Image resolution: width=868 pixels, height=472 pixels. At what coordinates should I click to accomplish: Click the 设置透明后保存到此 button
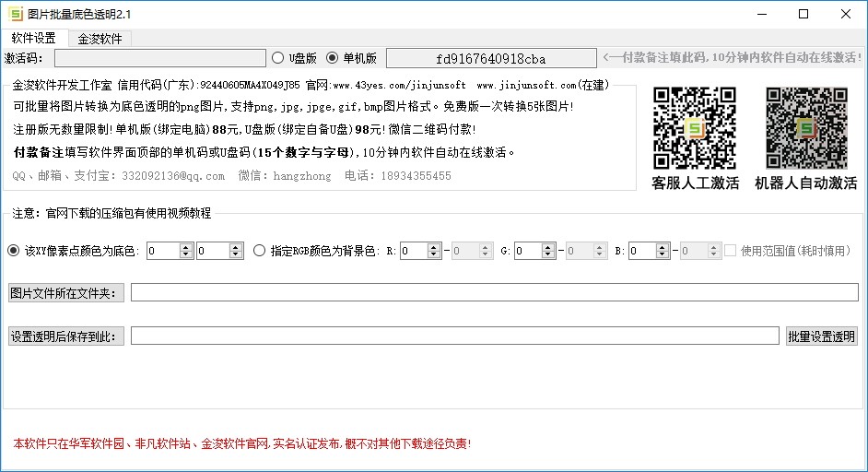(x=65, y=336)
